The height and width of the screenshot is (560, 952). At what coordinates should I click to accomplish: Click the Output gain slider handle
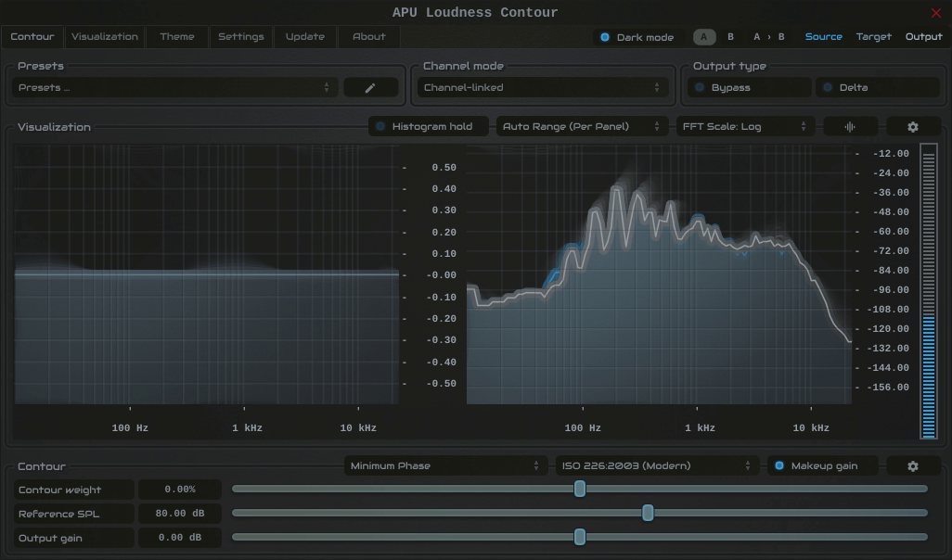coord(580,536)
